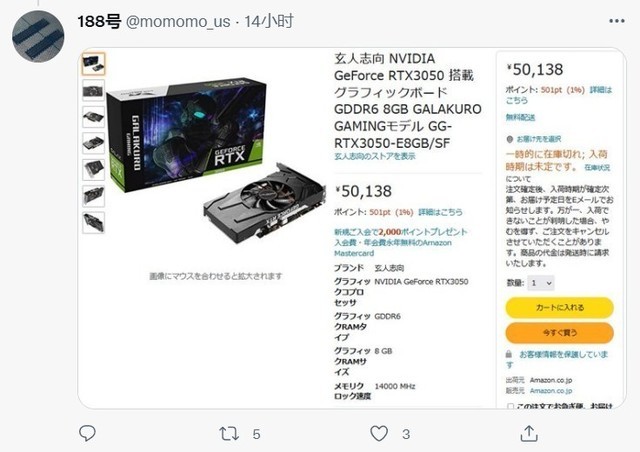Retweet the post using the retweet icon
Viewport: 640px width, 452px height.
(229, 434)
